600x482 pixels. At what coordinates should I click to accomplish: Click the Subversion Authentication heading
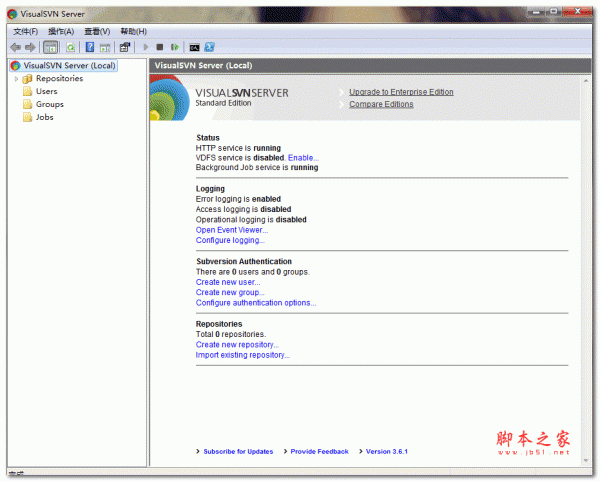[244, 262]
